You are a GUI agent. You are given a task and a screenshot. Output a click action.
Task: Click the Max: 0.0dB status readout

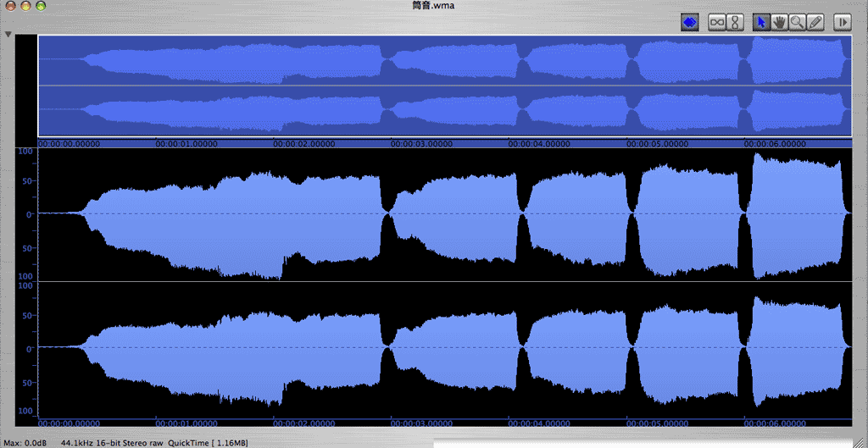[x=25, y=443]
